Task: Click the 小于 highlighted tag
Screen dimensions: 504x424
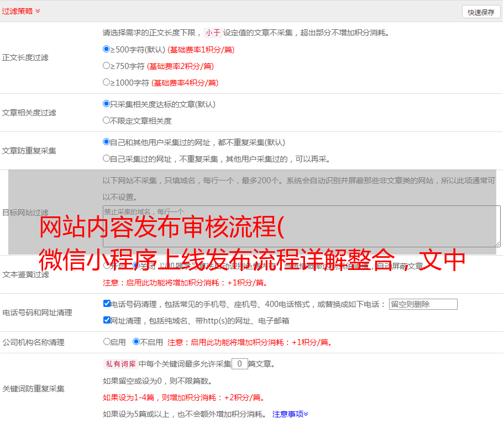Action: point(213,33)
